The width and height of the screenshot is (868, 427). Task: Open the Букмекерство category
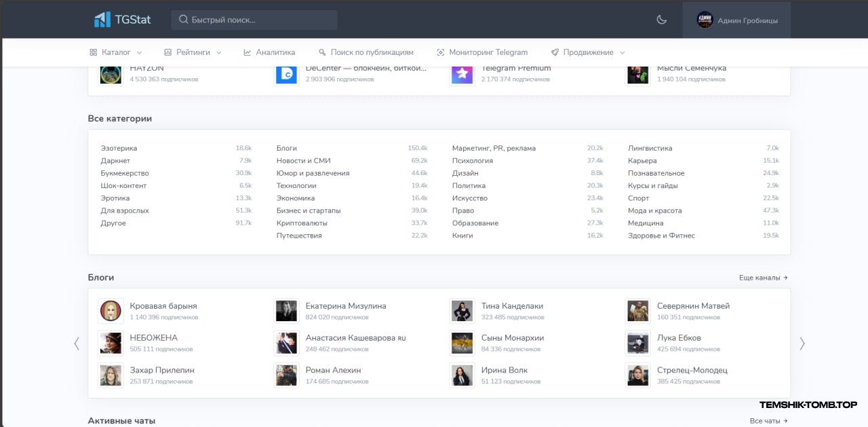pos(125,173)
